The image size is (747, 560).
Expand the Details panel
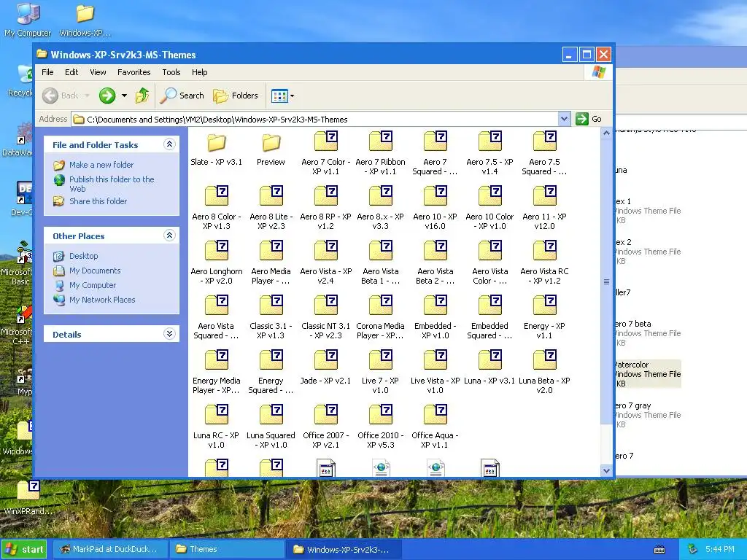coord(169,334)
